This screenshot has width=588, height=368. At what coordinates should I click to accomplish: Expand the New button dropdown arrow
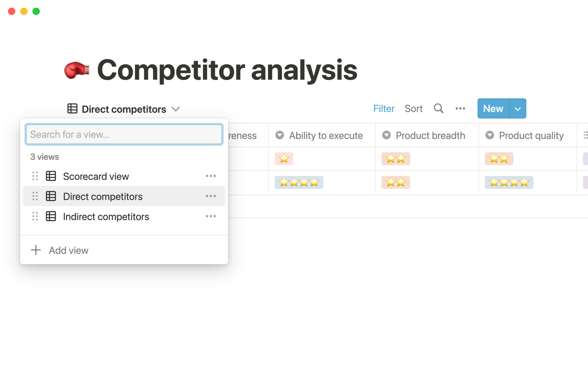click(x=518, y=109)
